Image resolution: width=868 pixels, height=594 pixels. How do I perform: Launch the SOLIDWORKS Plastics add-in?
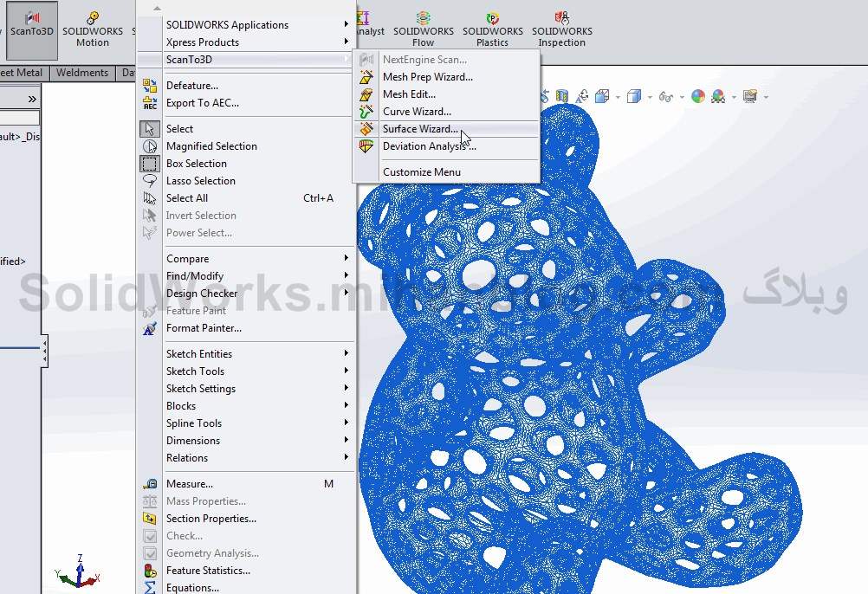(493, 29)
